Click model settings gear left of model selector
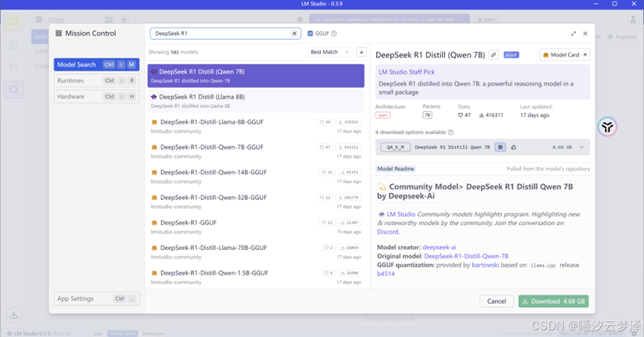This screenshot has width=644, height=337. click(x=300, y=19)
